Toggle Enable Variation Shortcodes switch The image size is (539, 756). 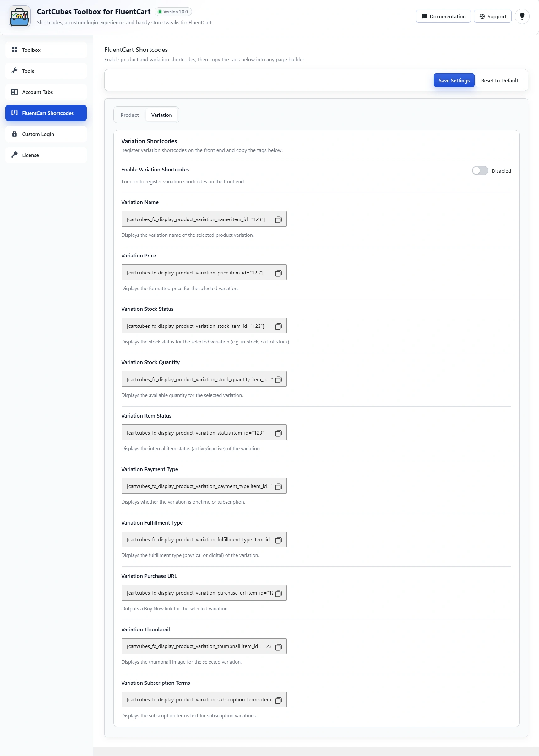[480, 170]
